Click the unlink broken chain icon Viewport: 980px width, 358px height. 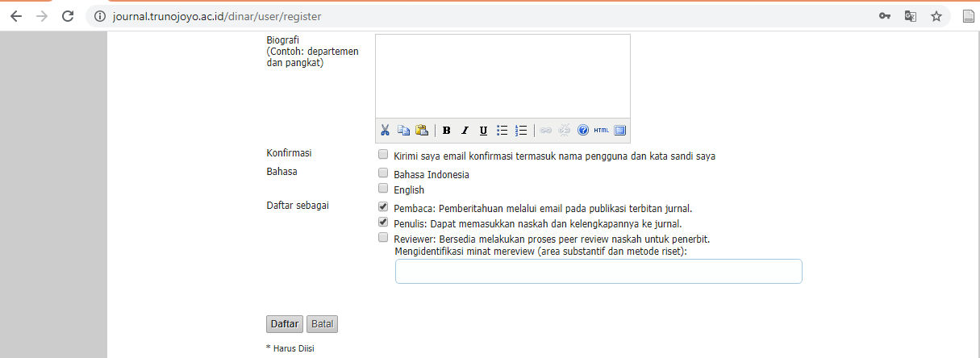(x=565, y=131)
